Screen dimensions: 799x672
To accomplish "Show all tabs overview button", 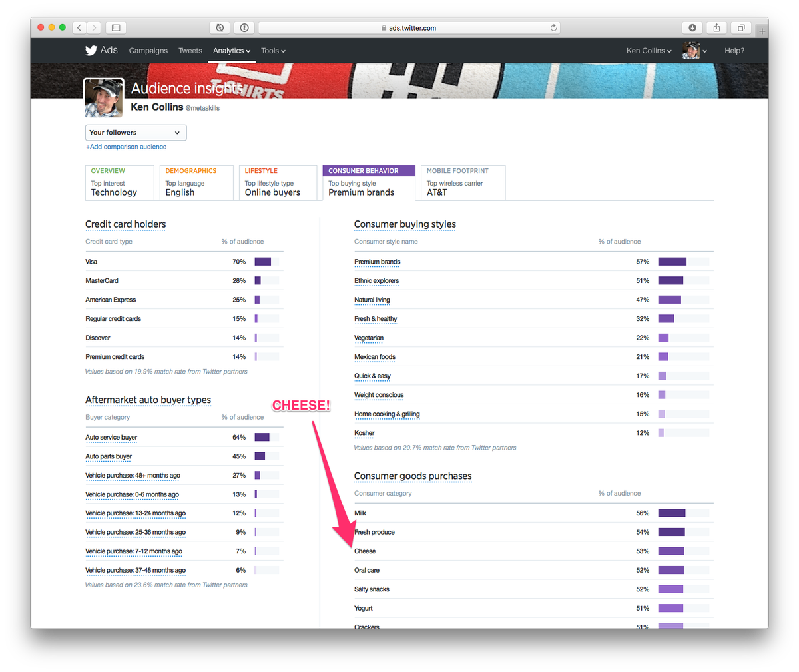I will (x=741, y=27).
